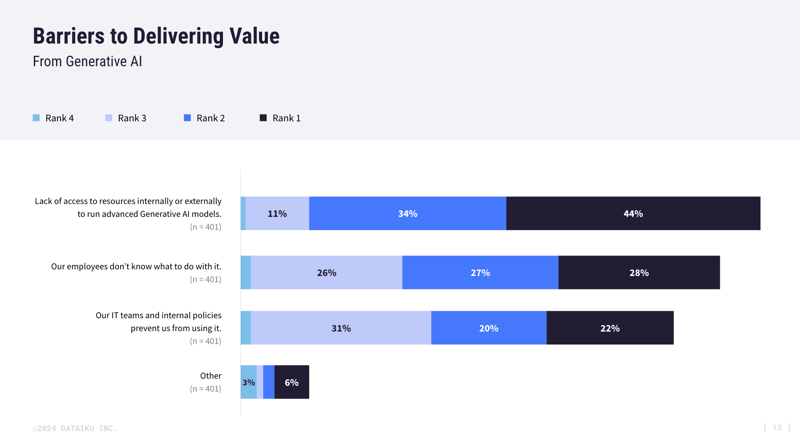The image size is (800, 440).
Task: Click the Rank 2 blue legend swatch
Action: (187, 118)
